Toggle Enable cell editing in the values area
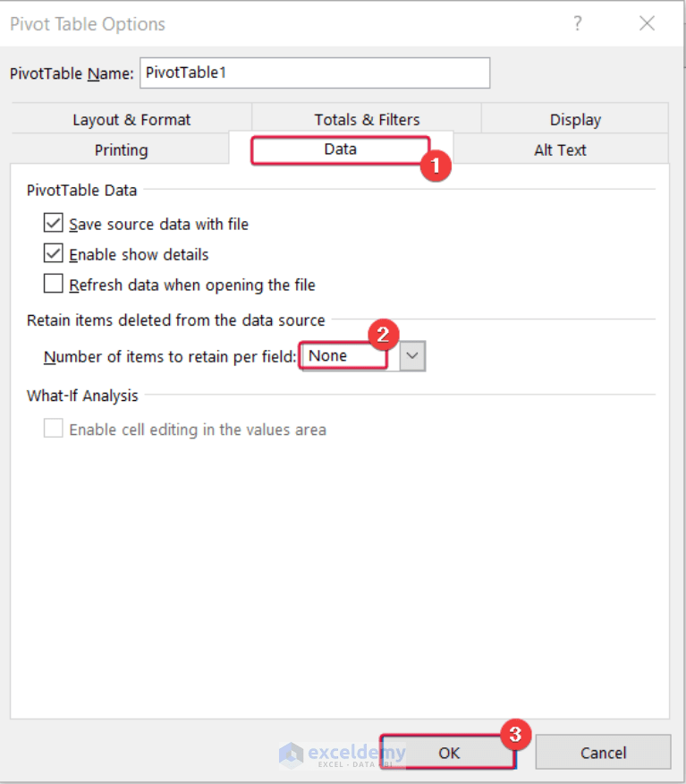This screenshot has height=784, width=686. (x=53, y=428)
